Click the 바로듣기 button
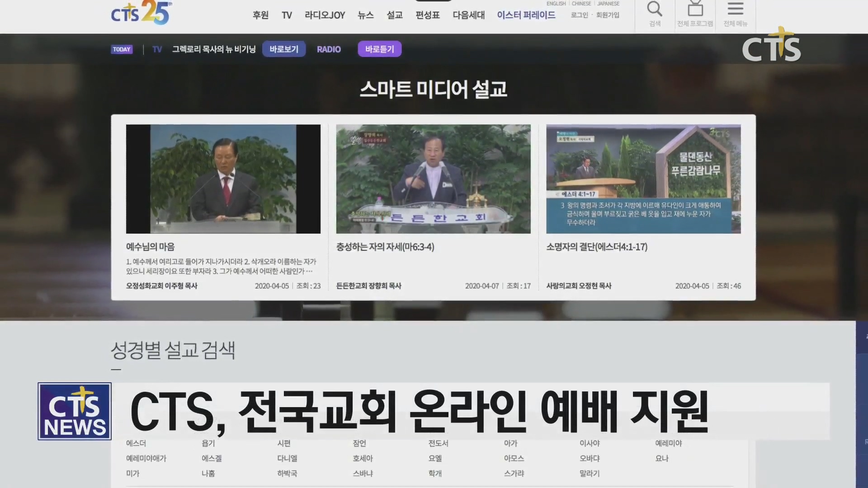 pyautogui.click(x=380, y=49)
